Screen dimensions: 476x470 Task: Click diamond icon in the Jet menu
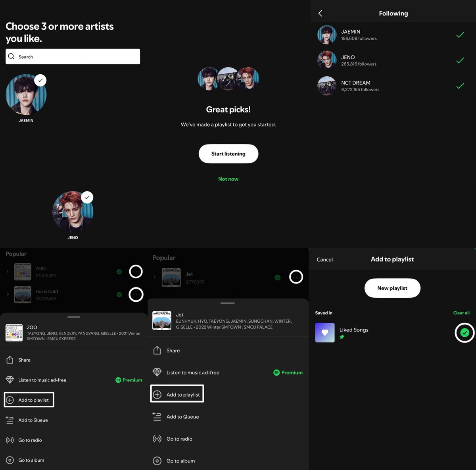tap(157, 372)
